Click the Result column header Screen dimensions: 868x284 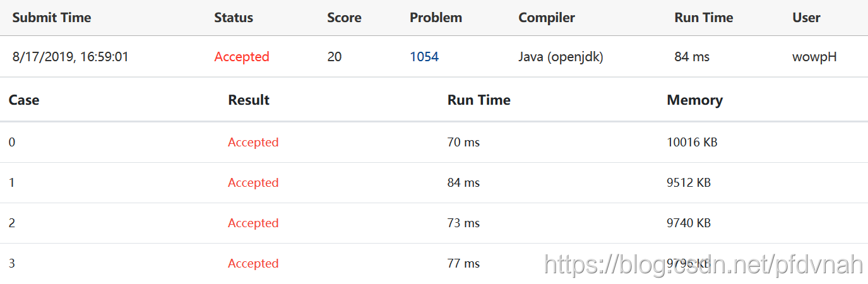249,100
